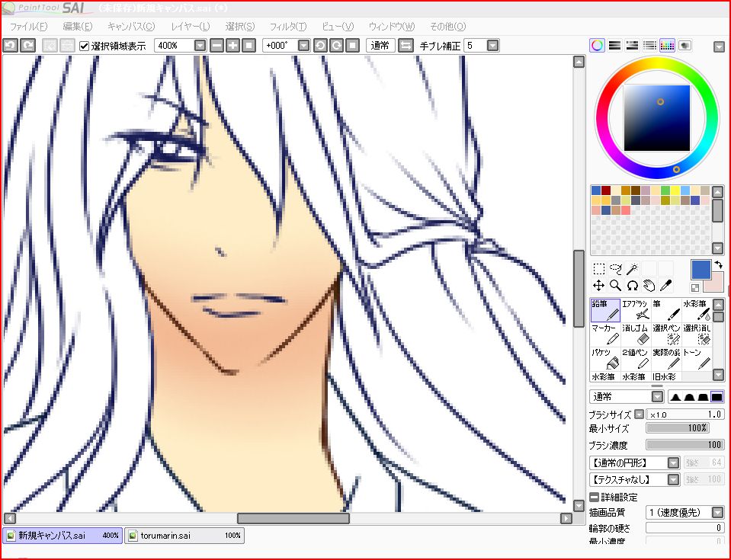Select the softest brush edge shape
This screenshot has width=731, height=560.
[676, 397]
